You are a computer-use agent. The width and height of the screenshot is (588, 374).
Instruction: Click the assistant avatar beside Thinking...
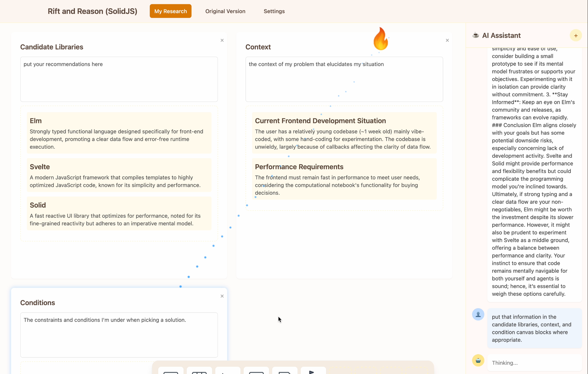click(x=478, y=360)
